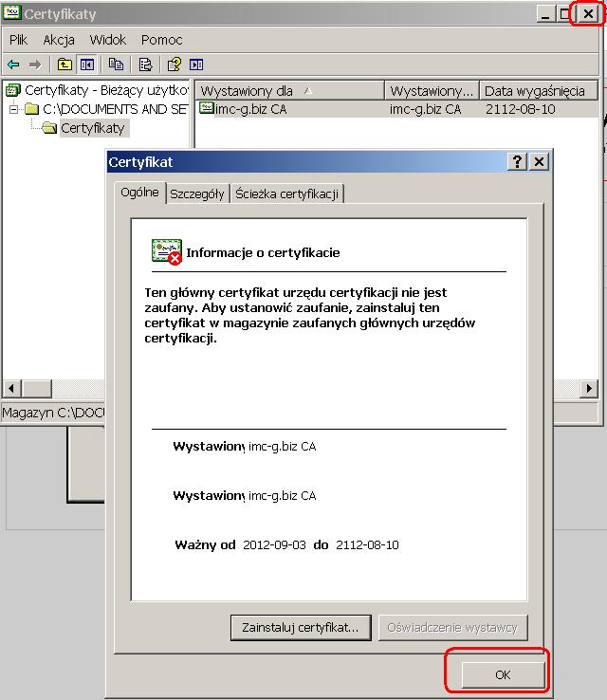Screen dimensions: 607x700
Task: Switch to the Szczegóły tab
Action: point(197,193)
